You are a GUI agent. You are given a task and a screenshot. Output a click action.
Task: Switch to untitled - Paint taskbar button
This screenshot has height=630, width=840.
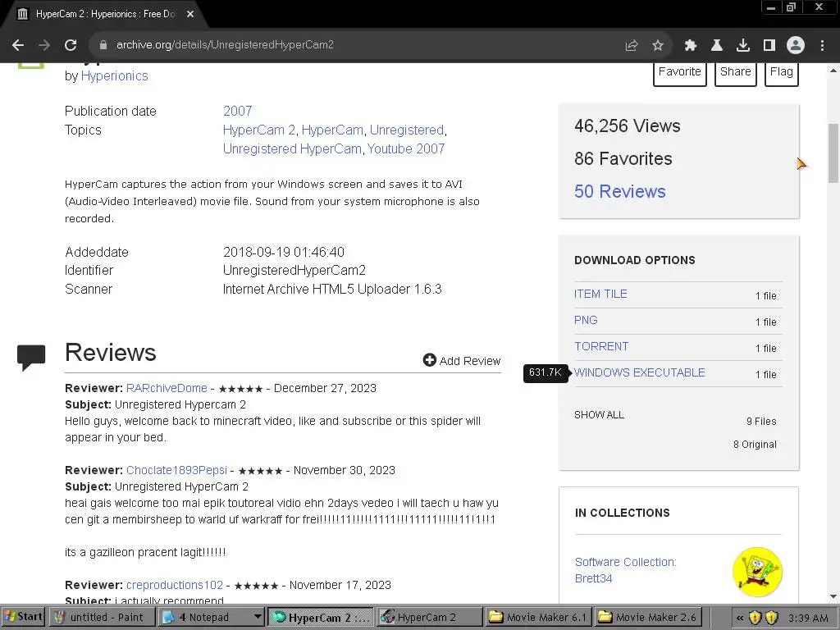click(101, 618)
